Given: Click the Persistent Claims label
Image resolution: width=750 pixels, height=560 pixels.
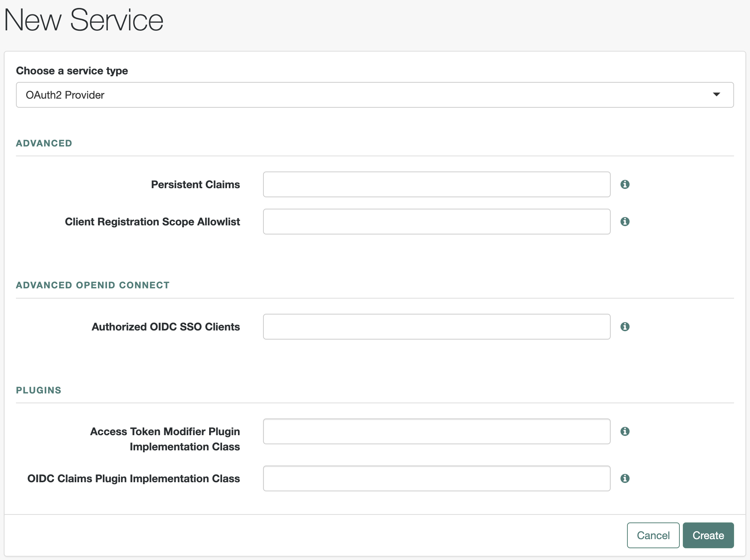Looking at the screenshot, I should tap(195, 184).
